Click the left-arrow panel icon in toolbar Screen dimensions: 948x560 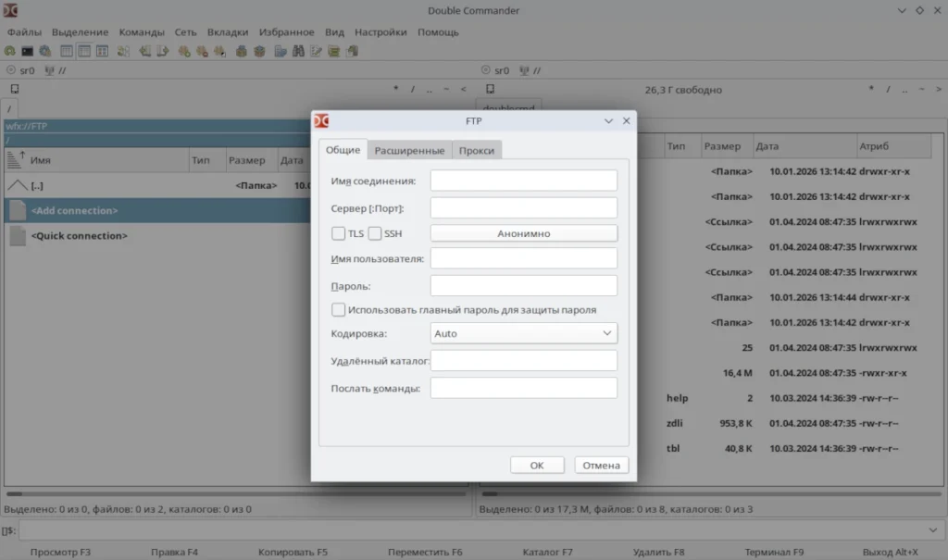tap(145, 52)
